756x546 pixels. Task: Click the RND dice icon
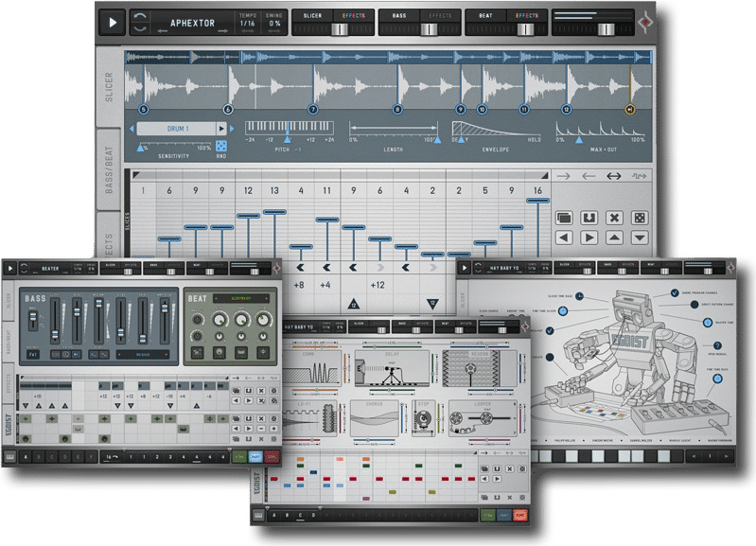point(221,146)
